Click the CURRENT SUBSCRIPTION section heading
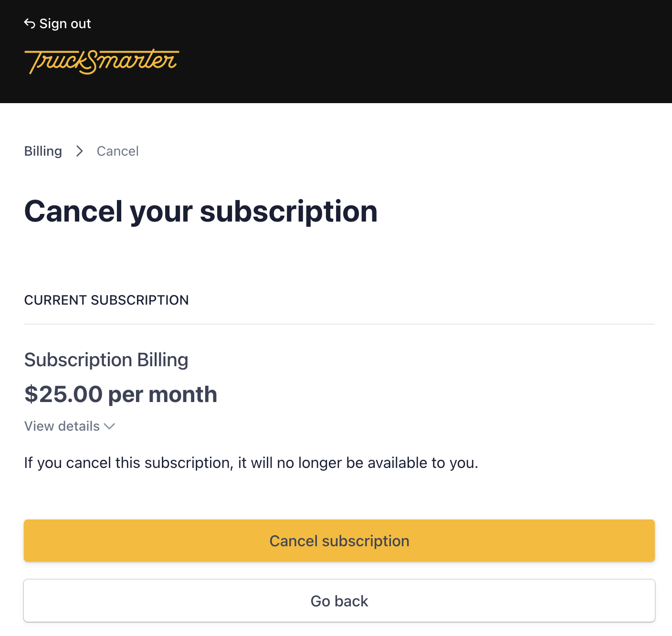This screenshot has height=636, width=672. pyautogui.click(x=106, y=300)
